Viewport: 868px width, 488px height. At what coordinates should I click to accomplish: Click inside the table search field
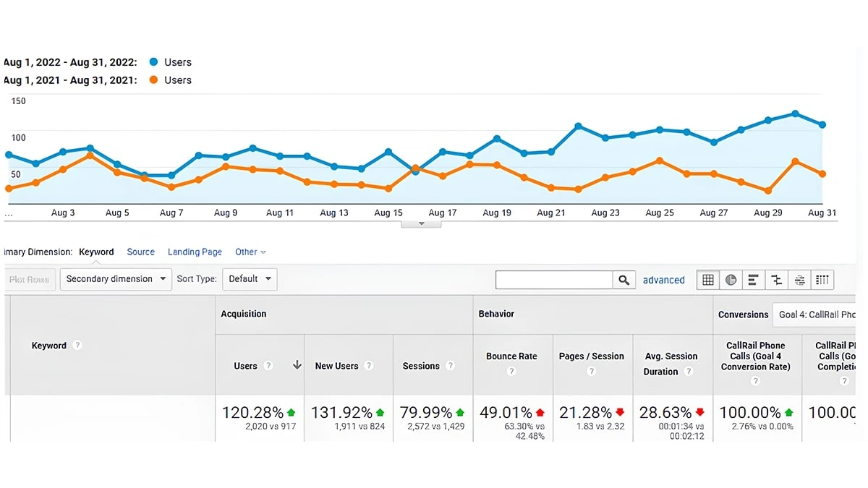553,280
